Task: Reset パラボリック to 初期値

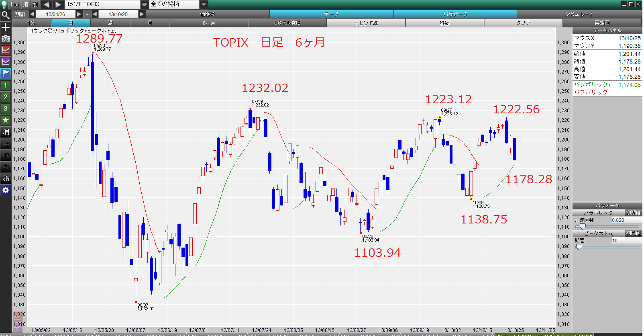Action: tap(634, 213)
